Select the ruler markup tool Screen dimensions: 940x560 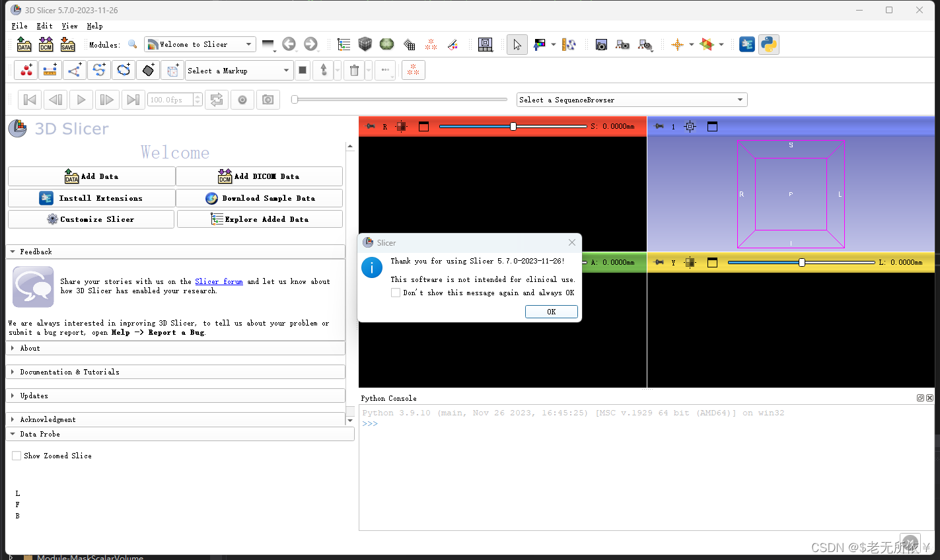tap(50, 70)
